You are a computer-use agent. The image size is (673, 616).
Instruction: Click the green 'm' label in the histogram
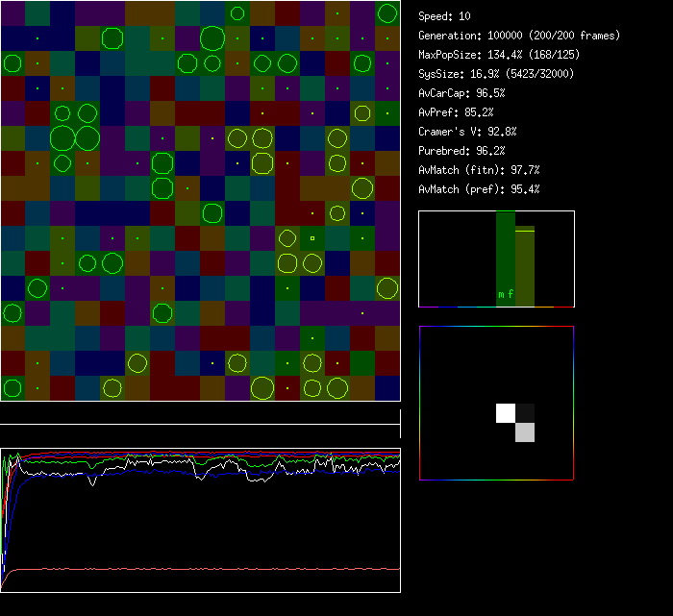click(501, 295)
